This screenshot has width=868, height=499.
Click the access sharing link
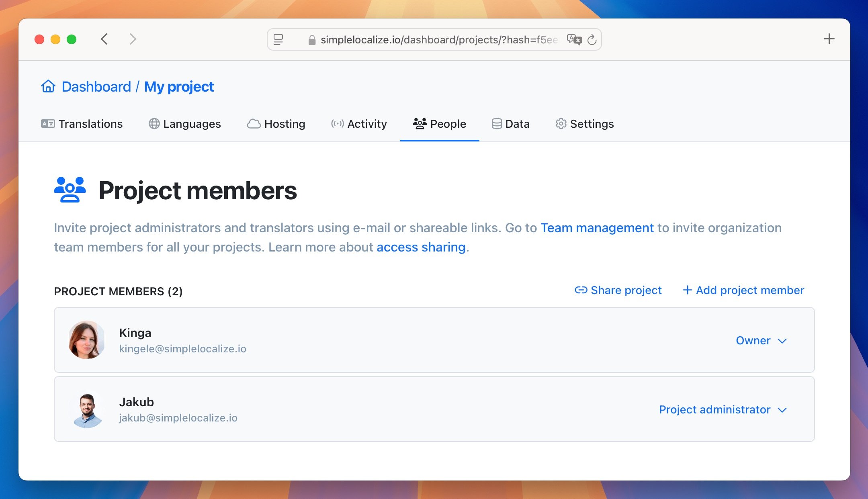click(421, 247)
